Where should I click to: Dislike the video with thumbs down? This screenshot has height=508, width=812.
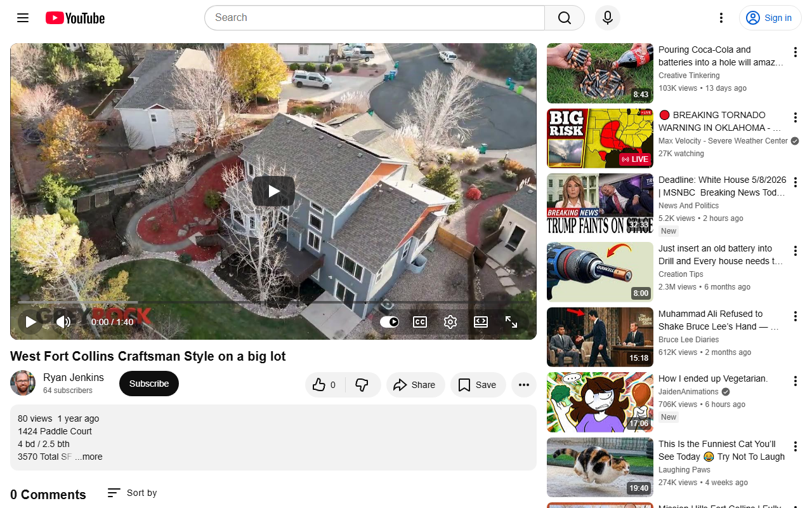tap(363, 385)
